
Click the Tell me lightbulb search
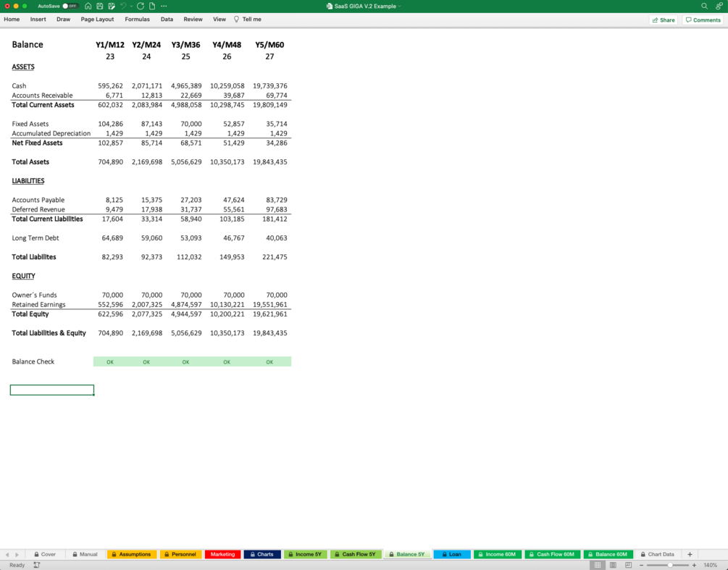[248, 20]
